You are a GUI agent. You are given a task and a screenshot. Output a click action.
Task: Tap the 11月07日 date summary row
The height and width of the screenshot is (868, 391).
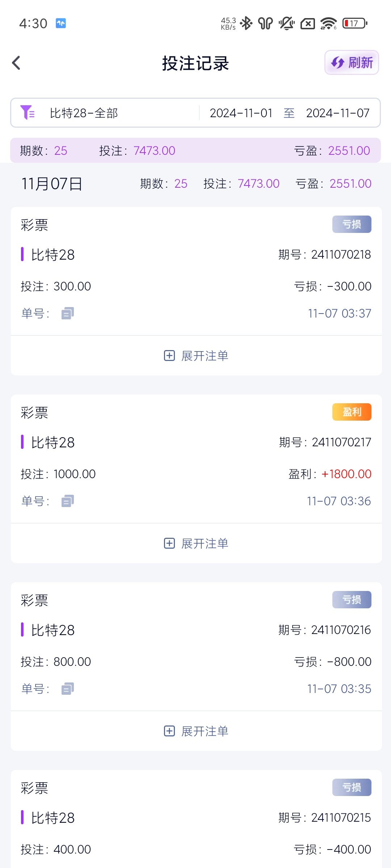[195, 184]
